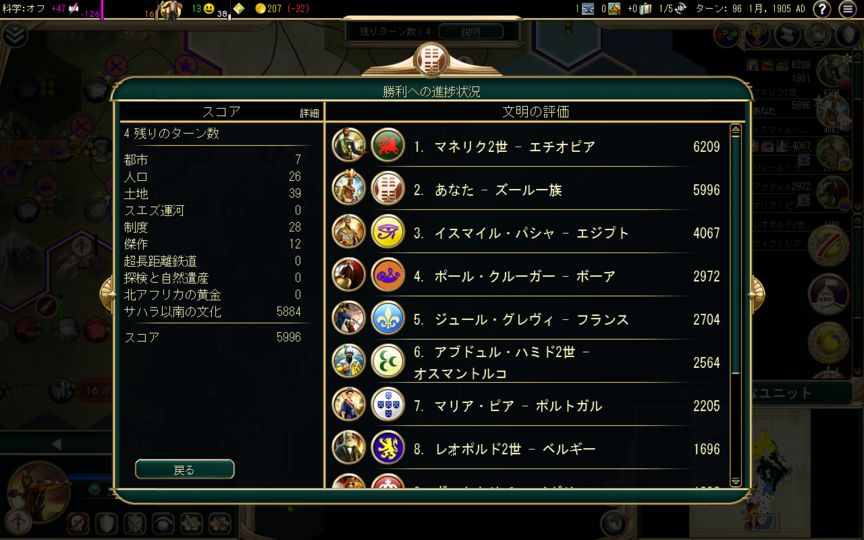Screen dimensions: 864x540
Task: Click the 戻る back button
Action: (185, 469)
